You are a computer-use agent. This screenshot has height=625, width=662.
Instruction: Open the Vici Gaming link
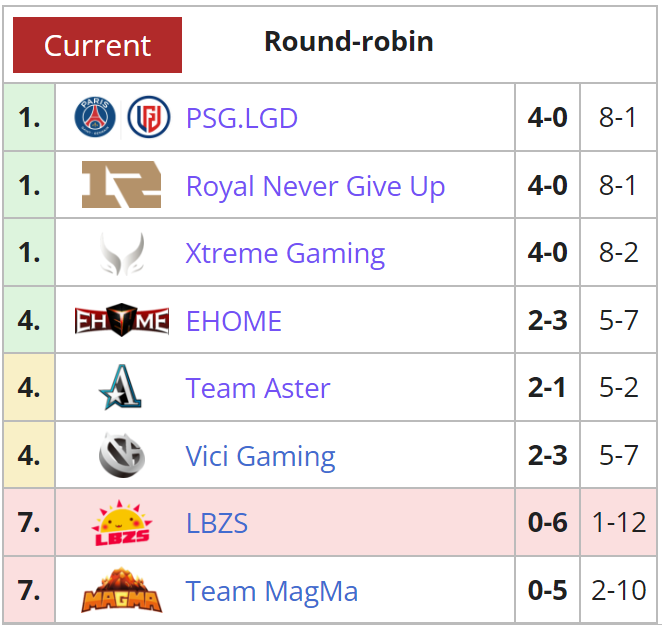coord(260,457)
